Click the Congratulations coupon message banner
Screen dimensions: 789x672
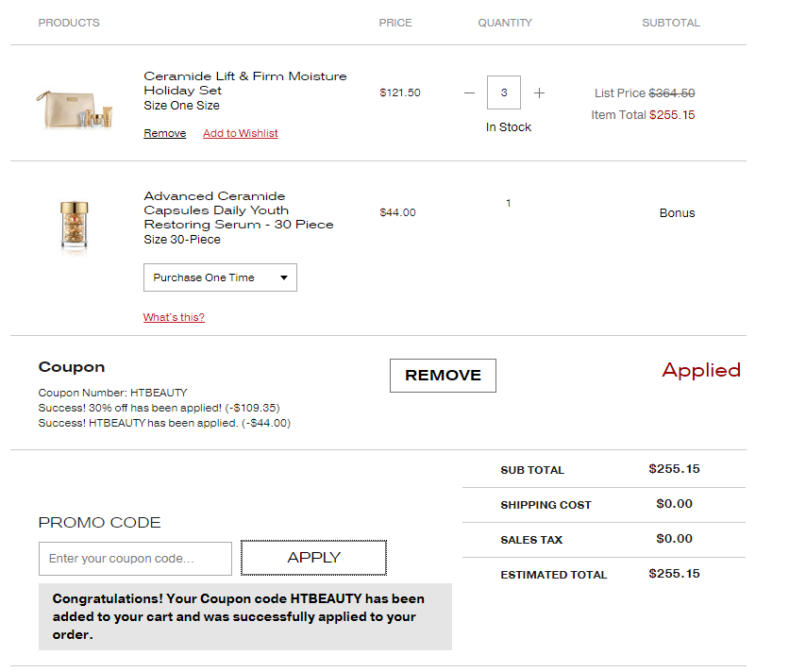244,616
